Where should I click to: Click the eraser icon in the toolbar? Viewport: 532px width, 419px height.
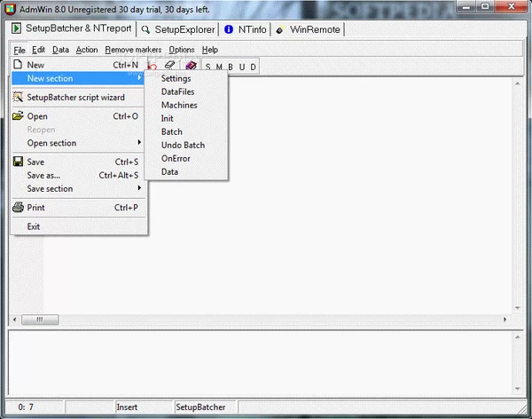(172, 66)
